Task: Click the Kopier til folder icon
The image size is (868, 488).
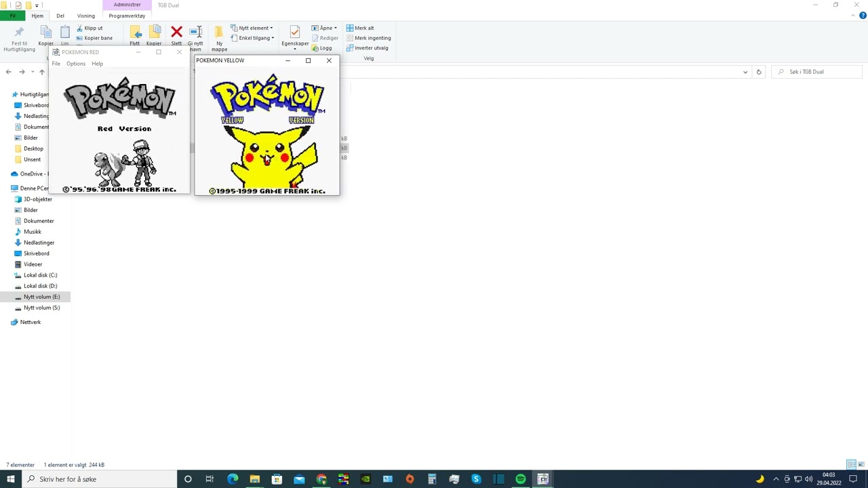Action: click(154, 32)
